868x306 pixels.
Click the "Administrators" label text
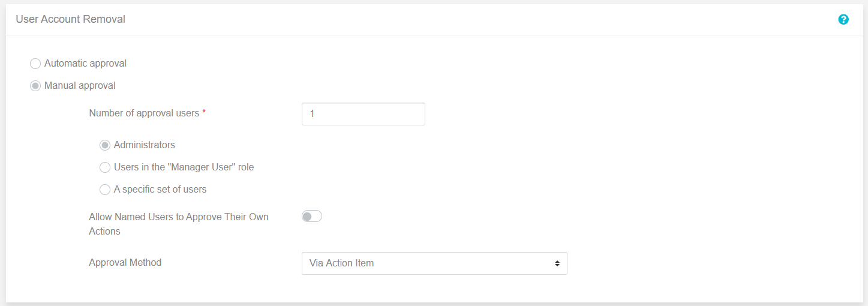click(145, 145)
